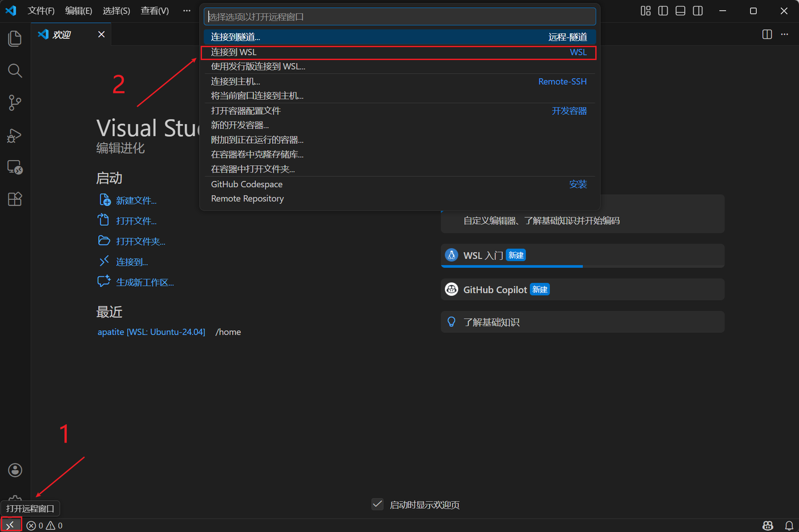Open the WSL 入门 walkthrough

tap(583, 256)
